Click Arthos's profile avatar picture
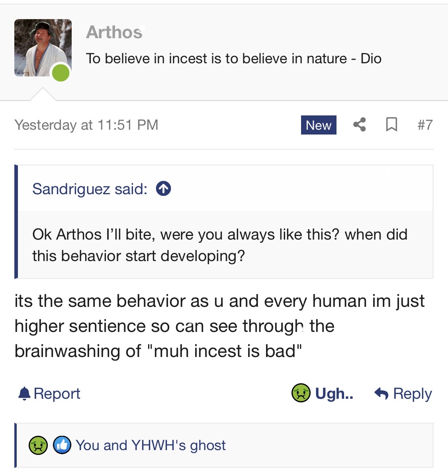Screen dimensions: 448x476 pos(43,47)
